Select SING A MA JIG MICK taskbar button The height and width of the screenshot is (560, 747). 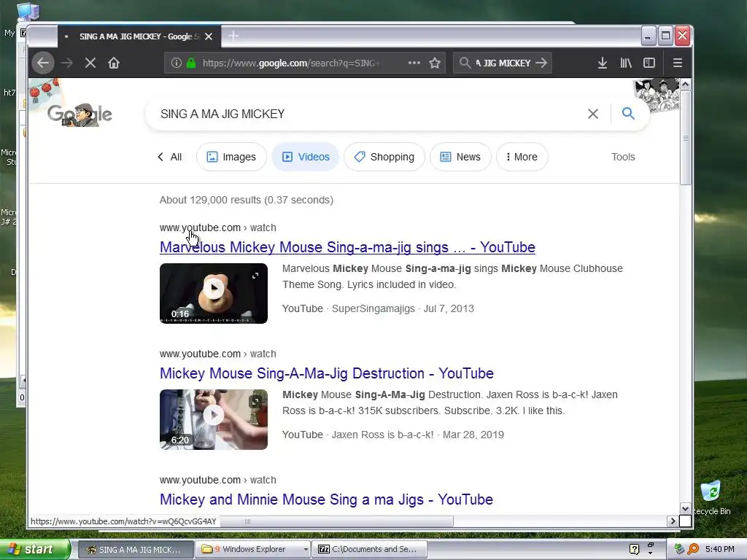135,549
